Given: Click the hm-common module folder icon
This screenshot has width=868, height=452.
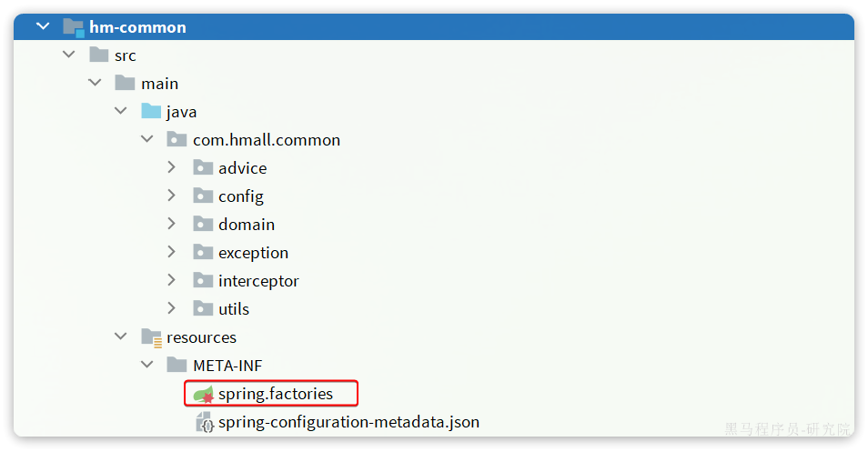Looking at the screenshot, I should pyautogui.click(x=73, y=27).
